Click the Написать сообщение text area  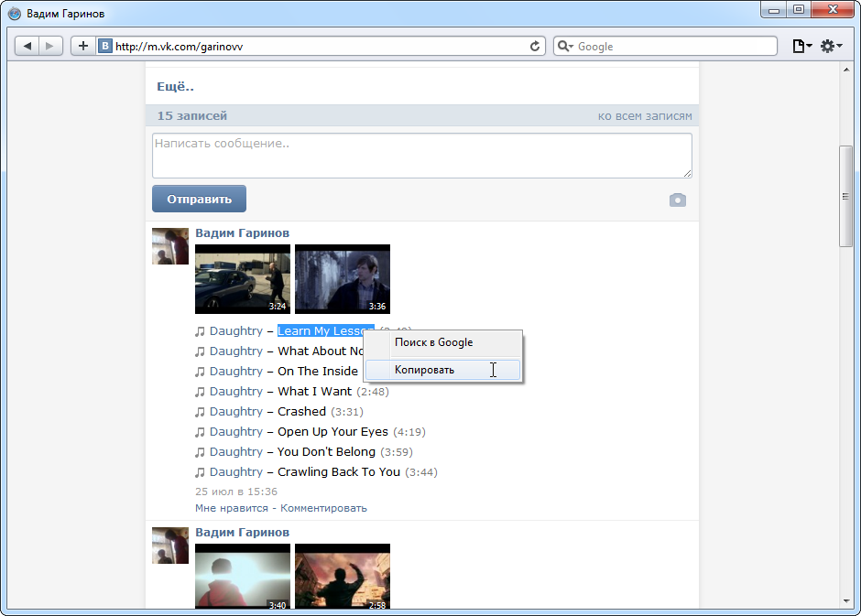(421, 156)
